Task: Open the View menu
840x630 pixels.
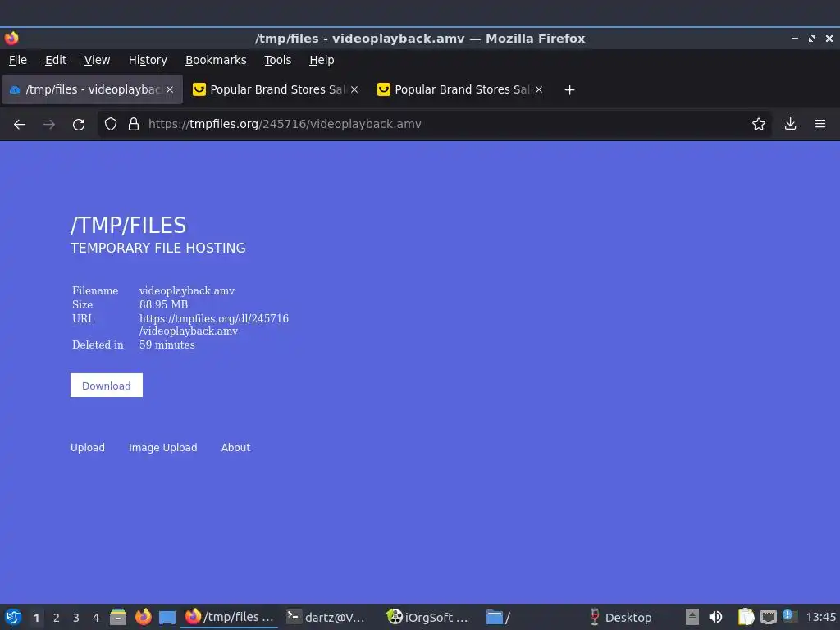Action: click(x=97, y=60)
